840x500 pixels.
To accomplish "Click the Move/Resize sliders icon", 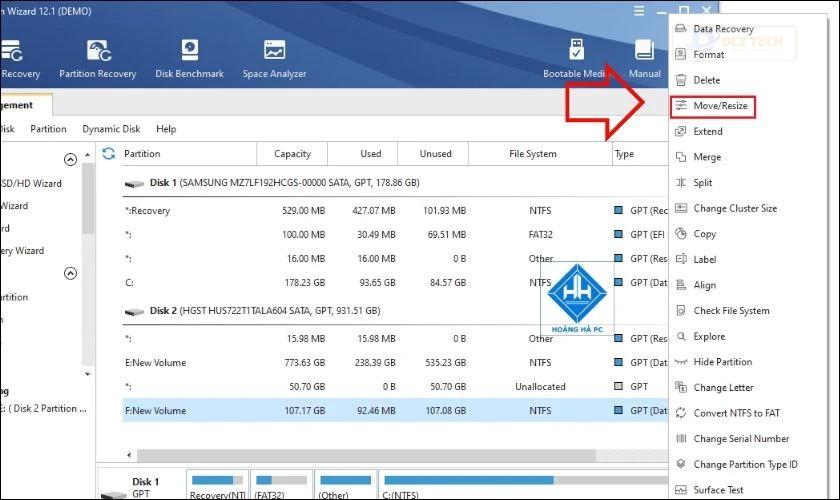I will click(681, 106).
